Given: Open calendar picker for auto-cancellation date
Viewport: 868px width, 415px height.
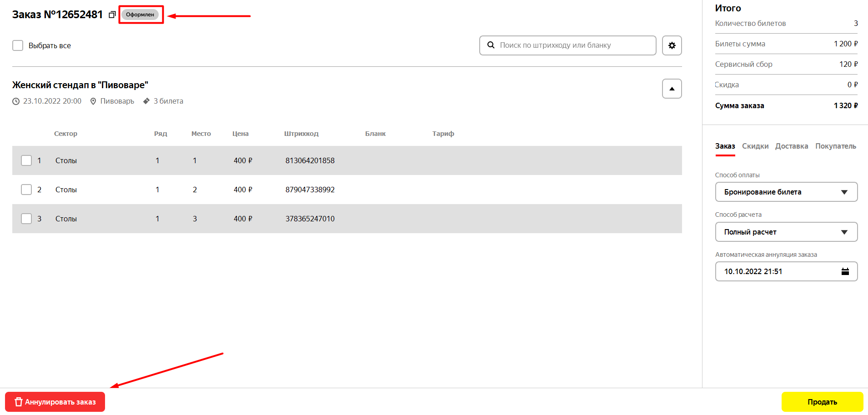Looking at the screenshot, I should [845, 271].
